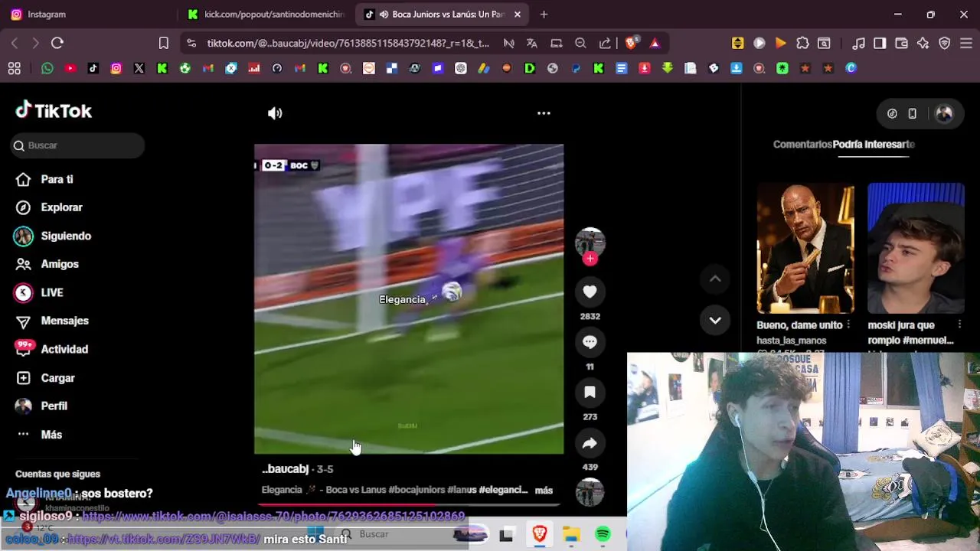
Task: Seek within the video progress bar
Action: (408, 504)
